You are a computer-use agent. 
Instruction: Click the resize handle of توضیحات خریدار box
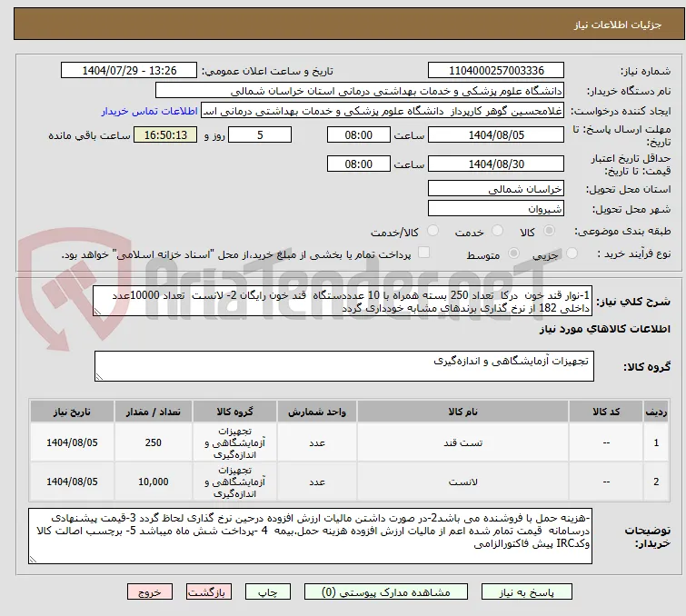click(34, 559)
